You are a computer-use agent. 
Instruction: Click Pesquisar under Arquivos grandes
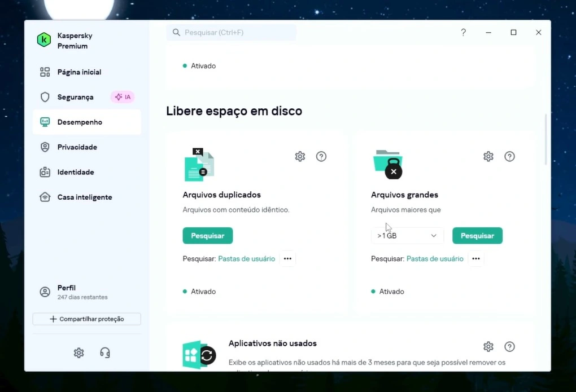(477, 236)
